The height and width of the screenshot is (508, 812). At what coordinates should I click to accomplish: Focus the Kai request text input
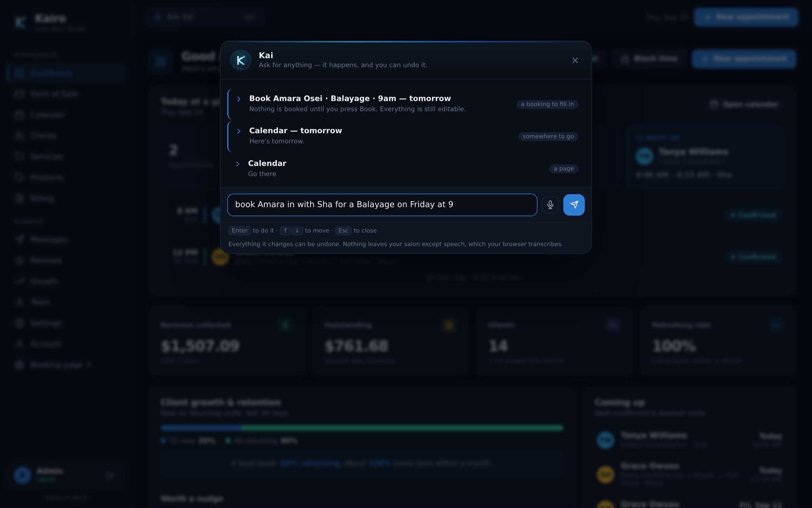[x=382, y=205]
